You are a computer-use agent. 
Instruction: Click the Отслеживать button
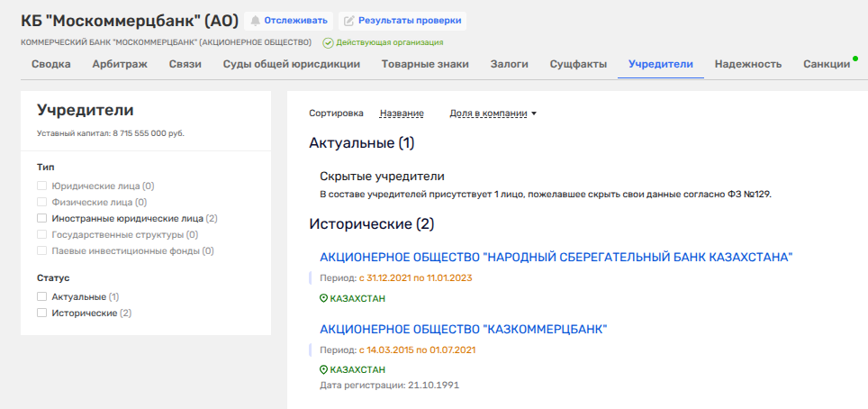point(288,21)
